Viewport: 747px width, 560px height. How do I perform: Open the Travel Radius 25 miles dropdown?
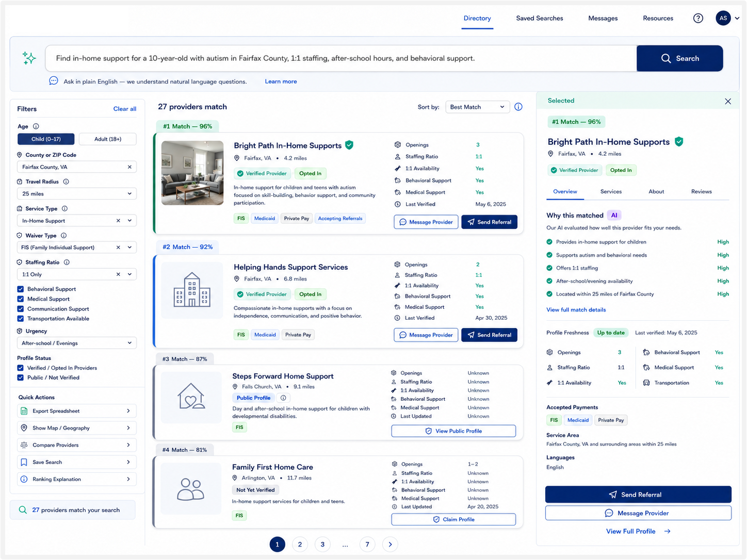pyautogui.click(x=77, y=194)
